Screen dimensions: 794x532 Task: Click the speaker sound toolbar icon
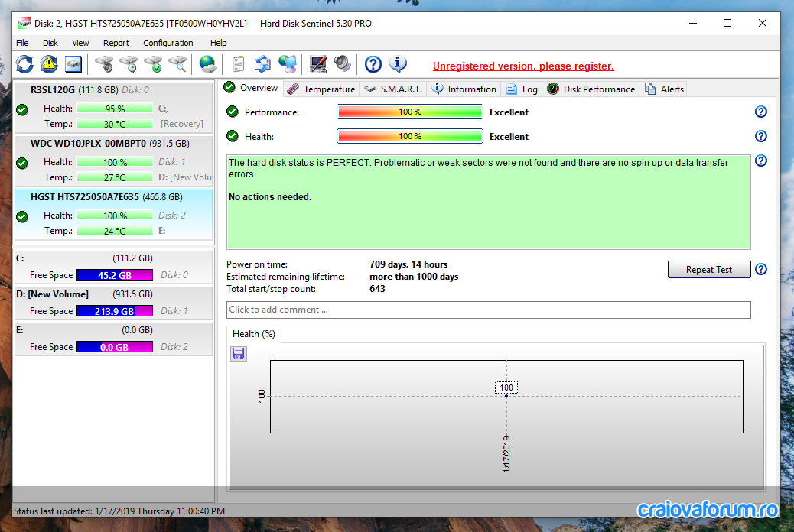coord(343,64)
